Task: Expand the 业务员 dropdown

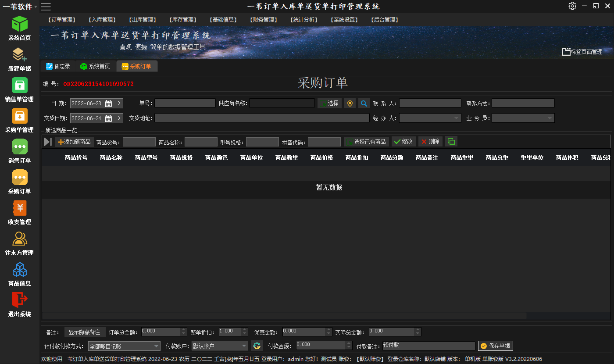Action: 550,118
